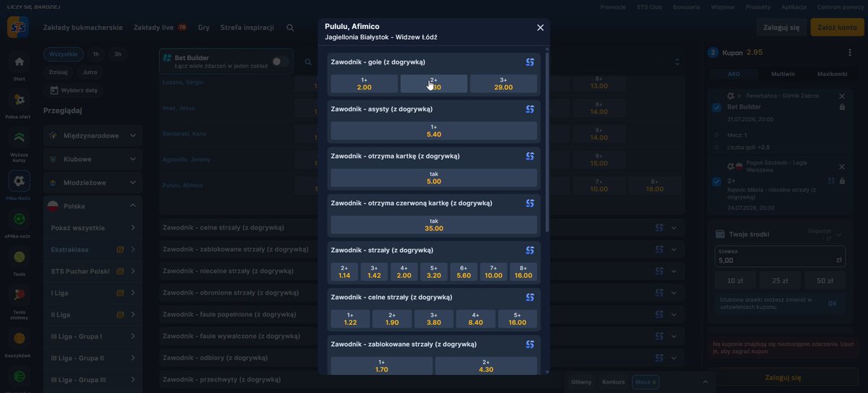Select Dzisiaj date filter
The width and height of the screenshot is (868, 393).
click(x=59, y=72)
